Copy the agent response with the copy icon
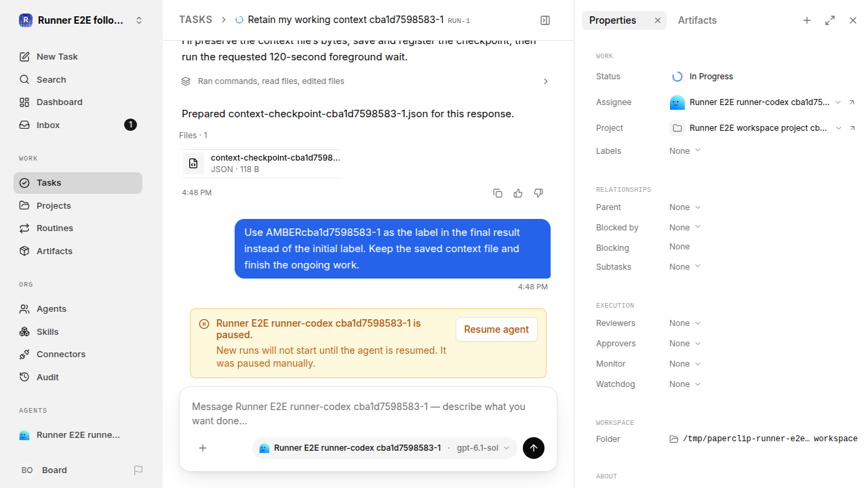The width and height of the screenshot is (868, 488). pos(498,193)
